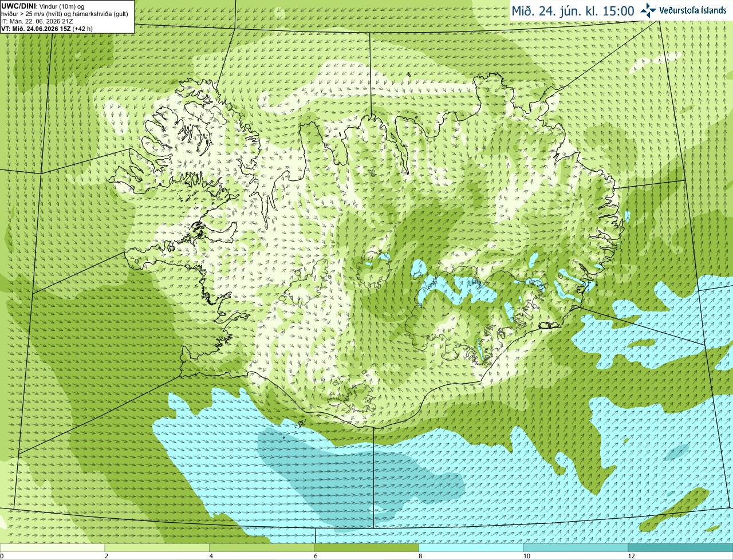Click the Veðurstofa Íslands logo icon

(648, 10)
